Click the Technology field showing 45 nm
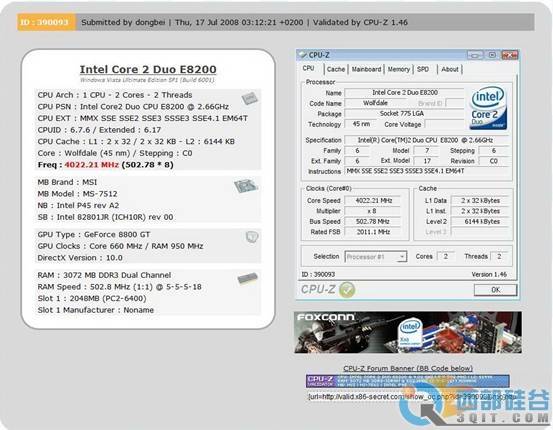Screen dimensions: 553x430 click(x=361, y=124)
